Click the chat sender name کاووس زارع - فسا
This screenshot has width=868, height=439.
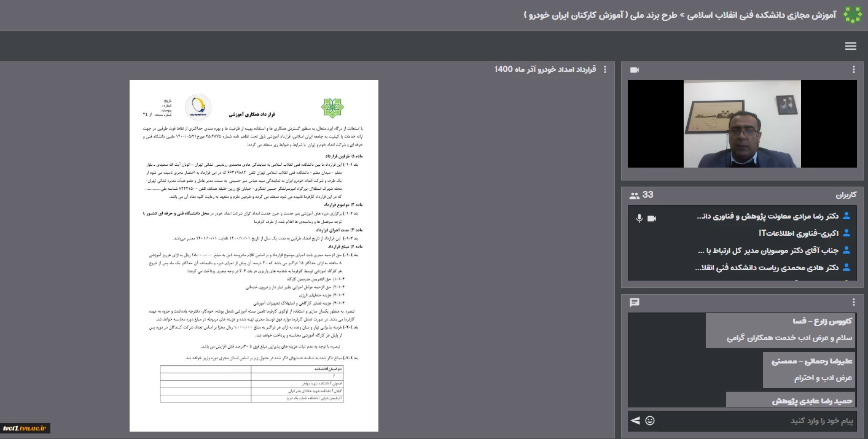pyautogui.click(x=821, y=322)
